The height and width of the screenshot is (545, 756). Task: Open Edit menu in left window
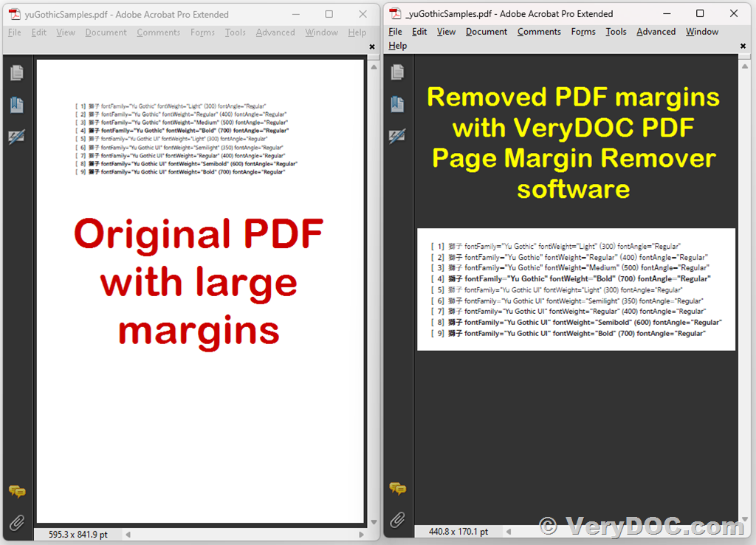pyautogui.click(x=39, y=32)
